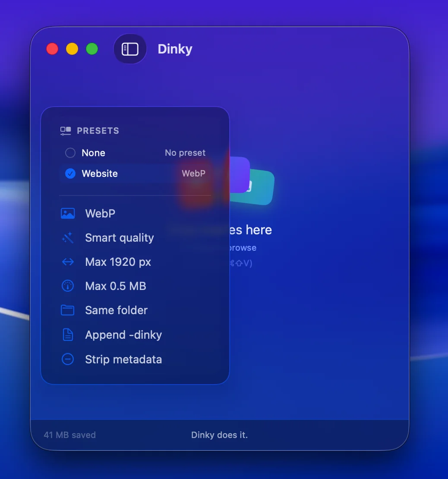The height and width of the screenshot is (479, 448).
Task: Click the Max 0.5 MB gauge icon
Action: (68, 286)
